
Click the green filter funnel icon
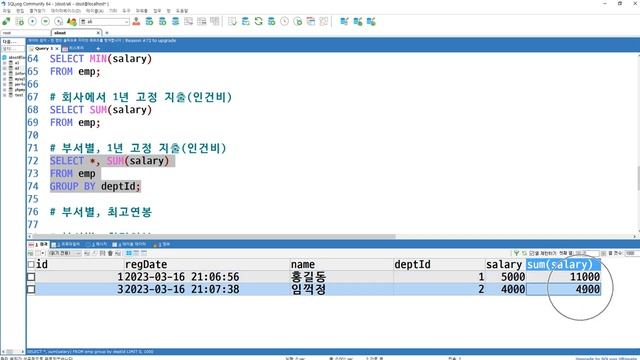click(x=516, y=253)
